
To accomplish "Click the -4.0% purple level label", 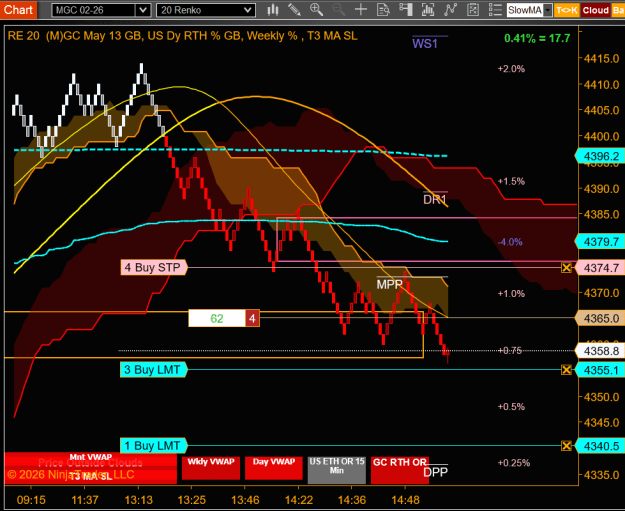I will coord(510,242).
